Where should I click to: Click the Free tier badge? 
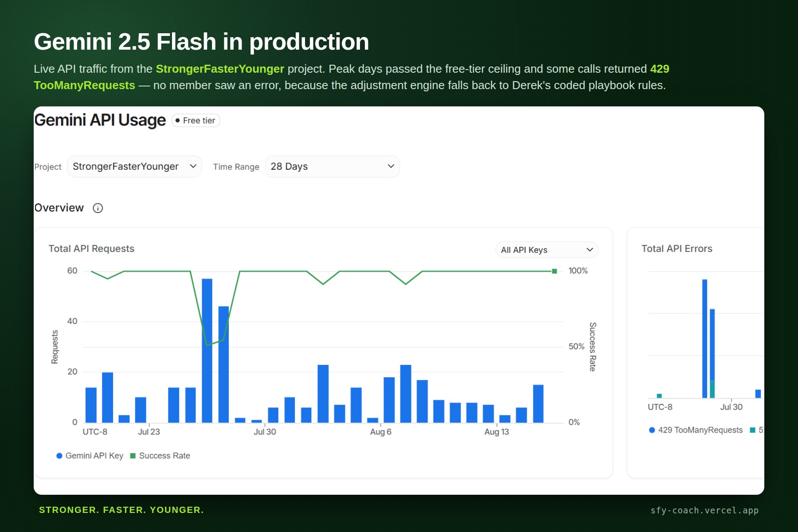click(x=196, y=121)
